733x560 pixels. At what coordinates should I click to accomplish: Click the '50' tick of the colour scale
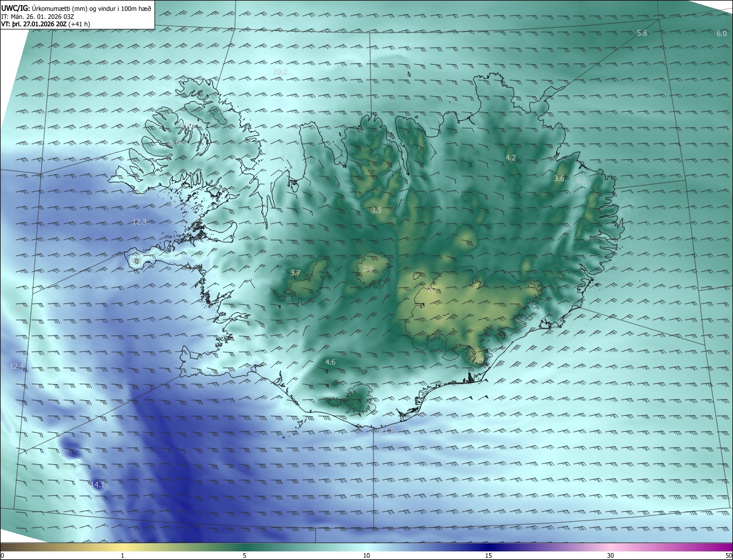[x=728, y=555]
